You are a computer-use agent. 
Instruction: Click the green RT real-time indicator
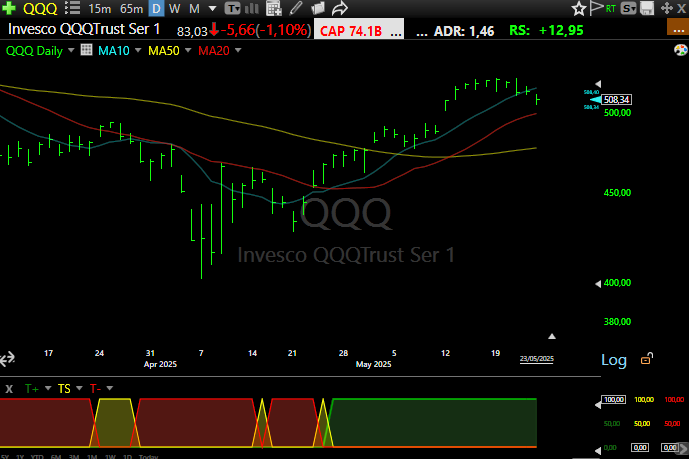click(610, 8)
